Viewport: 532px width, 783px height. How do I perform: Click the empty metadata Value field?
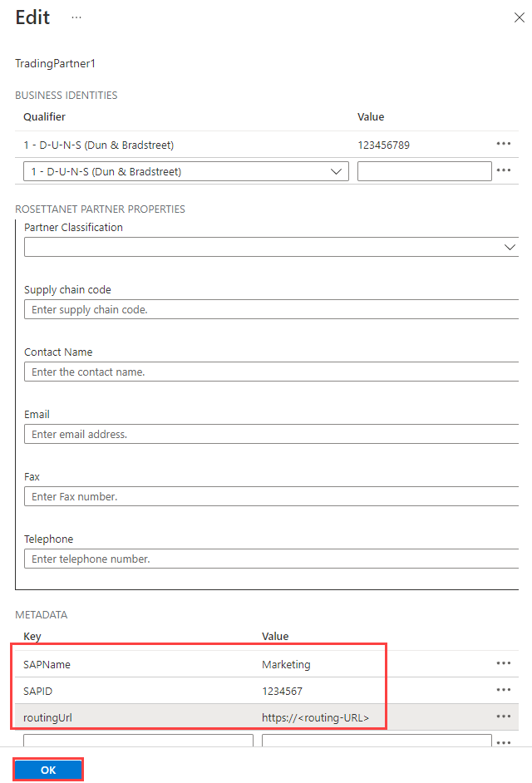pyautogui.click(x=376, y=741)
